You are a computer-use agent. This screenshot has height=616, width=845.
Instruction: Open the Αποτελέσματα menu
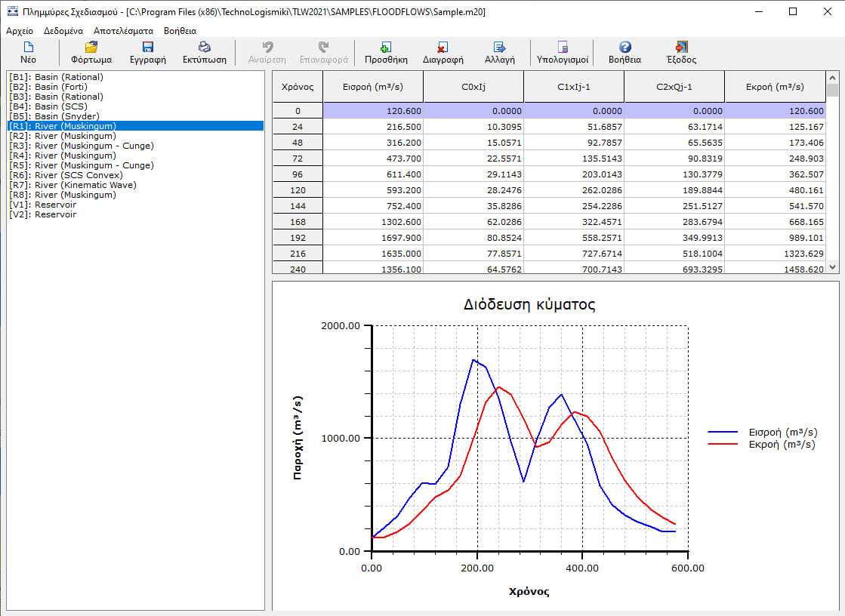click(x=123, y=31)
